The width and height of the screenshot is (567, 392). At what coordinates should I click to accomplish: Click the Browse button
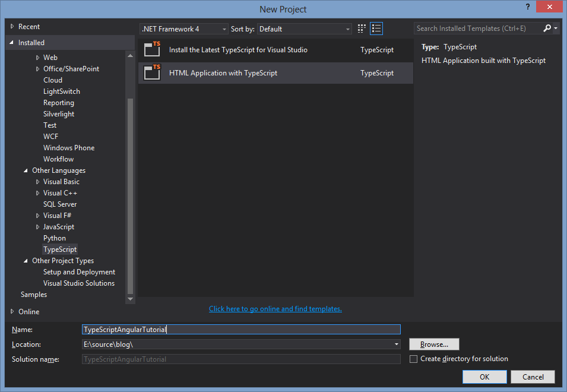coord(433,344)
